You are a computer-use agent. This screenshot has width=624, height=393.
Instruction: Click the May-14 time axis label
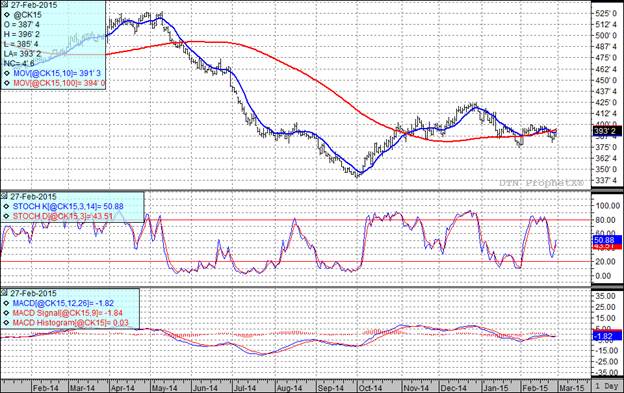click(x=164, y=387)
